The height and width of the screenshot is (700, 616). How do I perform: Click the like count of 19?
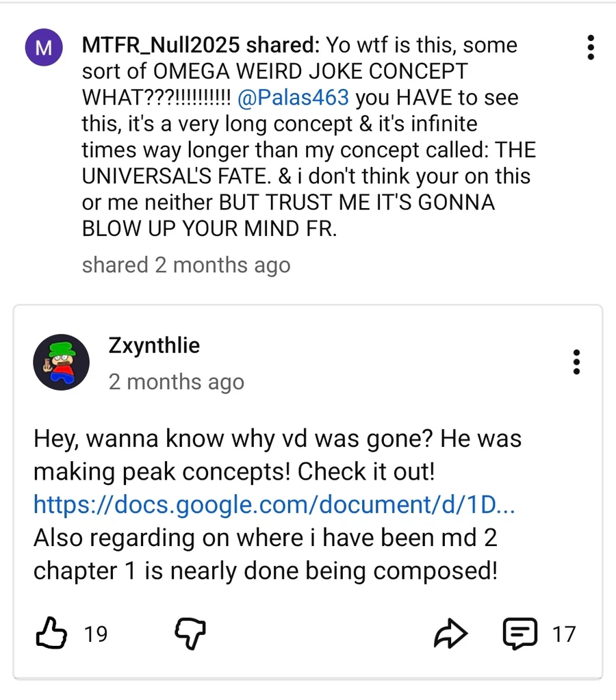[96, 634]
